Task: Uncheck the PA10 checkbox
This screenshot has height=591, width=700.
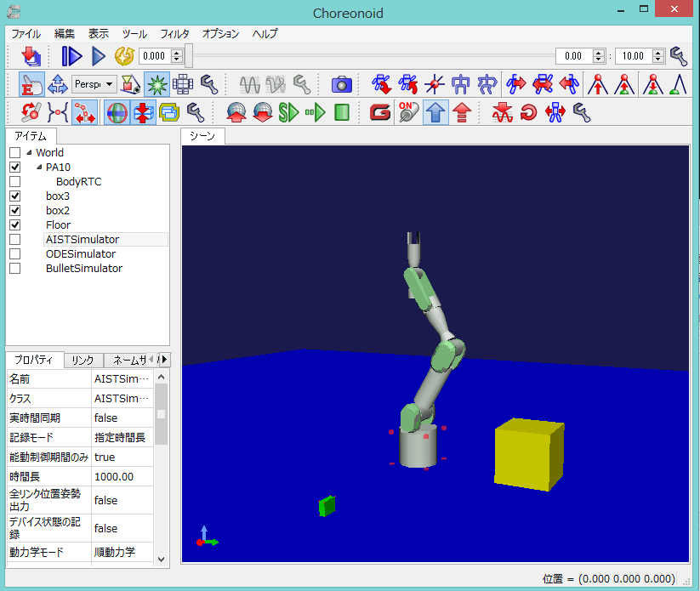Action: pyautogui.click(x=14, y=167)
